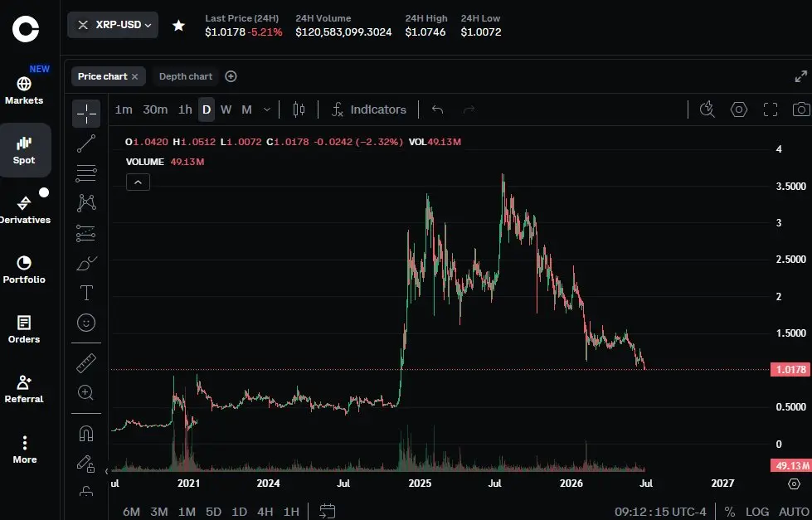Open the emoji icons tool

(86, 323)
